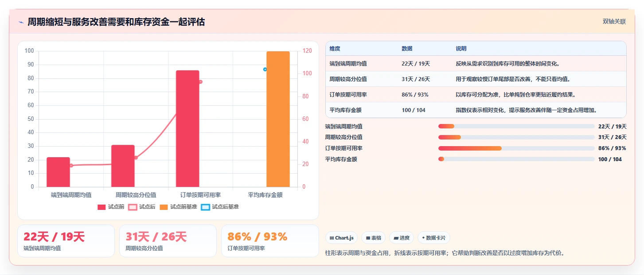The width and height of the screenshot is (644, 275).
Task: Open the 22天 / 19天 data card
Action: (x=66, y=241)
